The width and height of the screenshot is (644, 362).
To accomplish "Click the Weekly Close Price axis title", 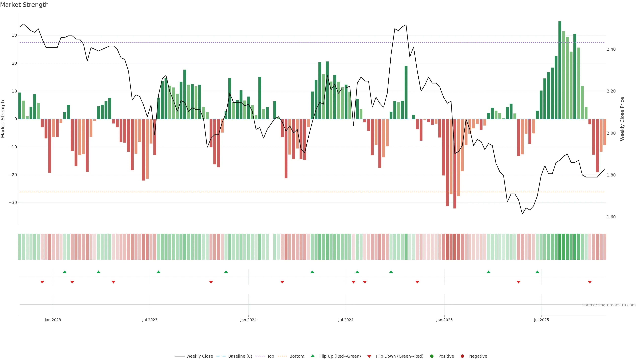I will (x=622, y=119).
